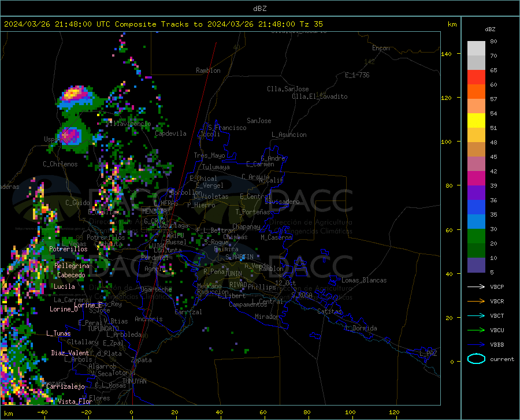Click the L_Tunas label
The height and width of the screenshot is (420, 520).
pos(59,333)
